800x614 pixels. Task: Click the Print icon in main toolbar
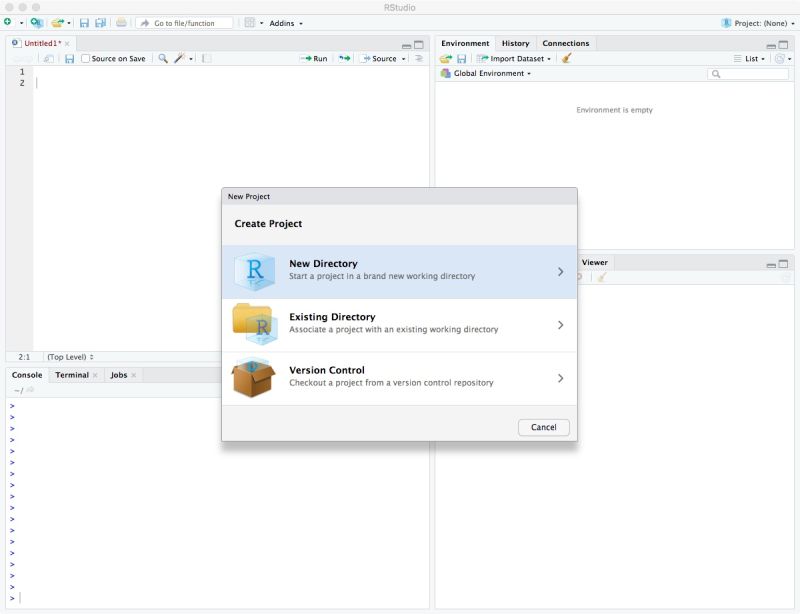point(121,22)
